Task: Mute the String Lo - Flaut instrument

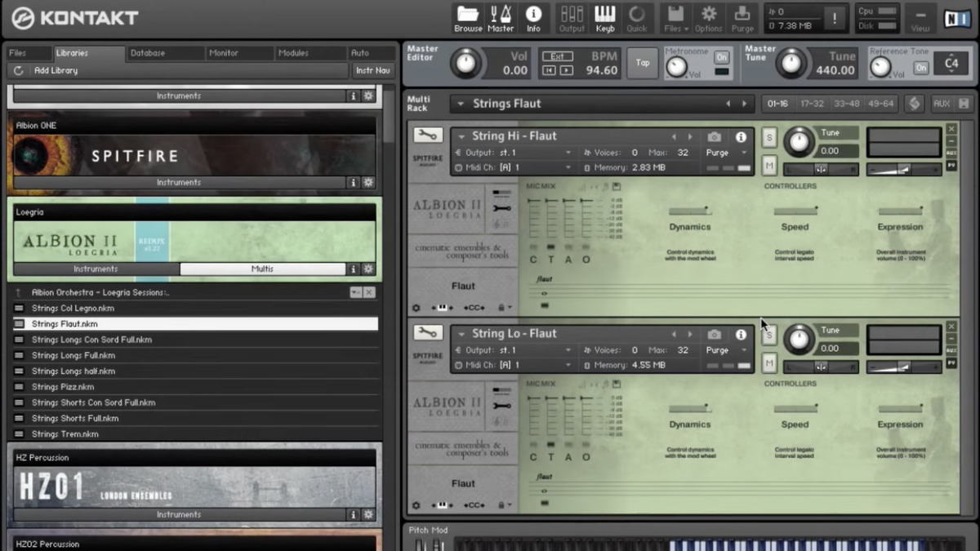Action: click(768, 362)
